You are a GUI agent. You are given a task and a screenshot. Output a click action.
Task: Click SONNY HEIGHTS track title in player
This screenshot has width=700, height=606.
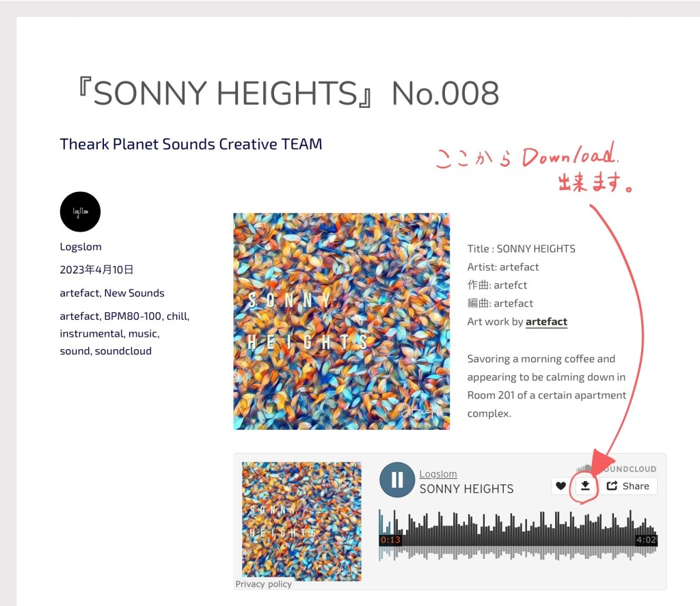click(x=466, y=489)
